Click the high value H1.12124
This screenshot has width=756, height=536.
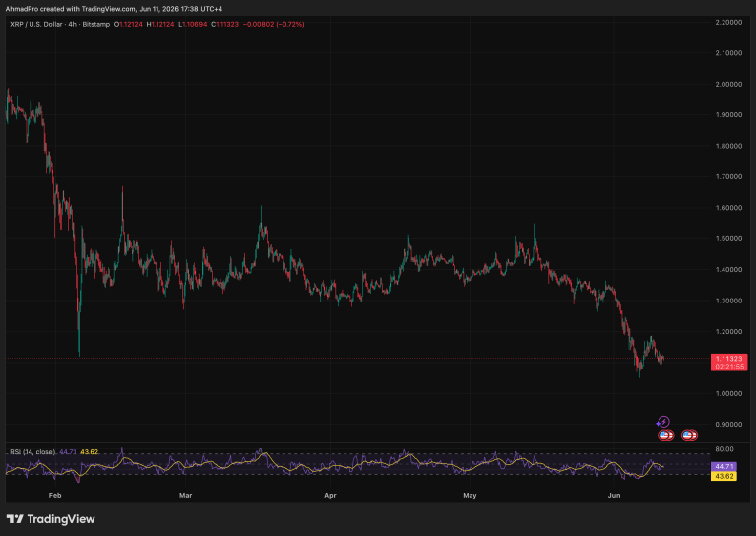160,24
